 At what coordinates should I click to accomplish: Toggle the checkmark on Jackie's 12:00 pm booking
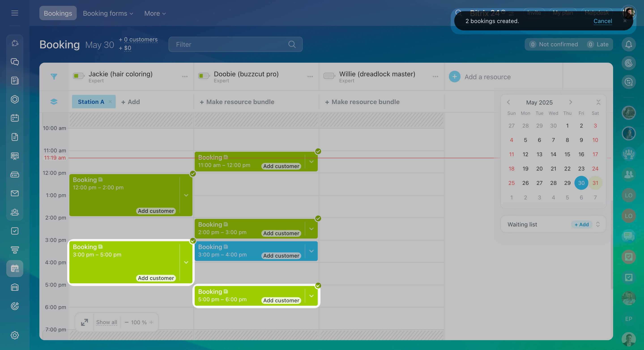point(193,174)
